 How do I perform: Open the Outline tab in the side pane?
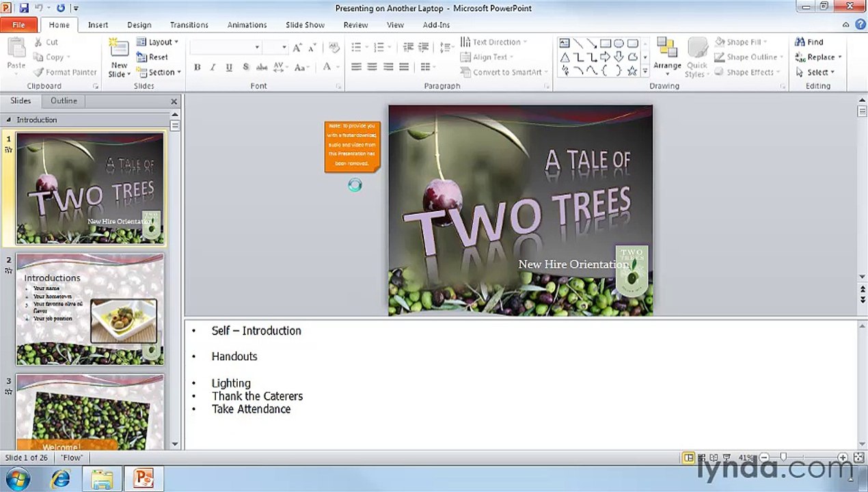pyautogui.click(x=64, y=100)
